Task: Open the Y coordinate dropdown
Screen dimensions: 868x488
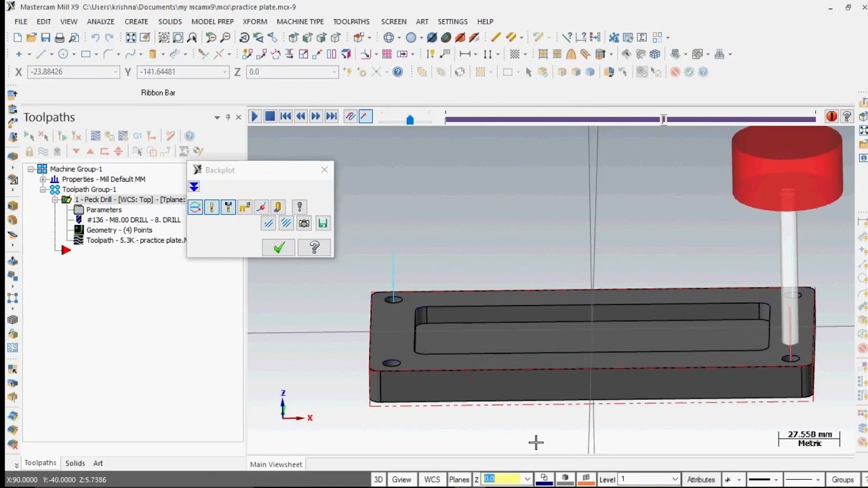Action: tap(225, 72)
